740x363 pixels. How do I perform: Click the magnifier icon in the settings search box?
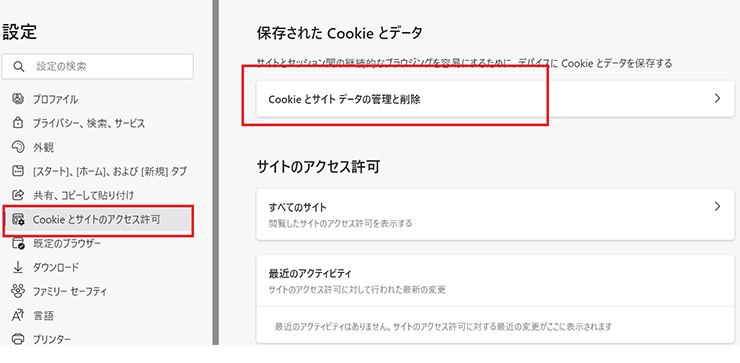(18, 67)
